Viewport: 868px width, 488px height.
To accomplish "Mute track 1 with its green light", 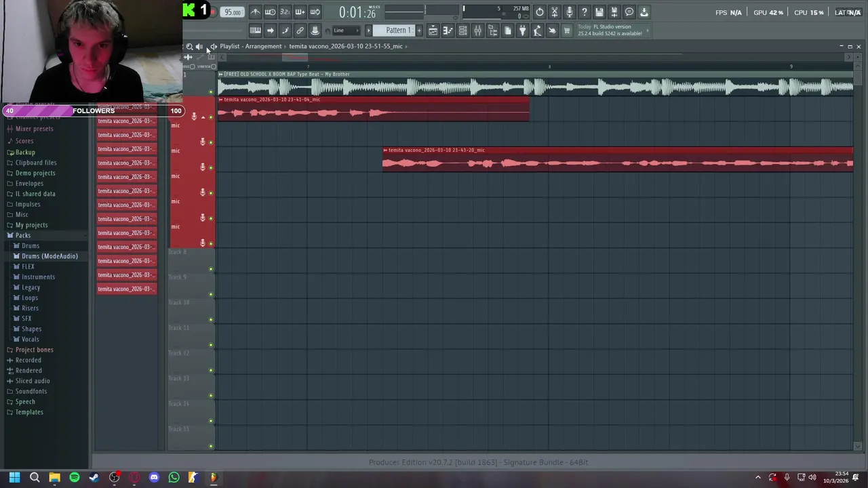I will coord(210,91).
